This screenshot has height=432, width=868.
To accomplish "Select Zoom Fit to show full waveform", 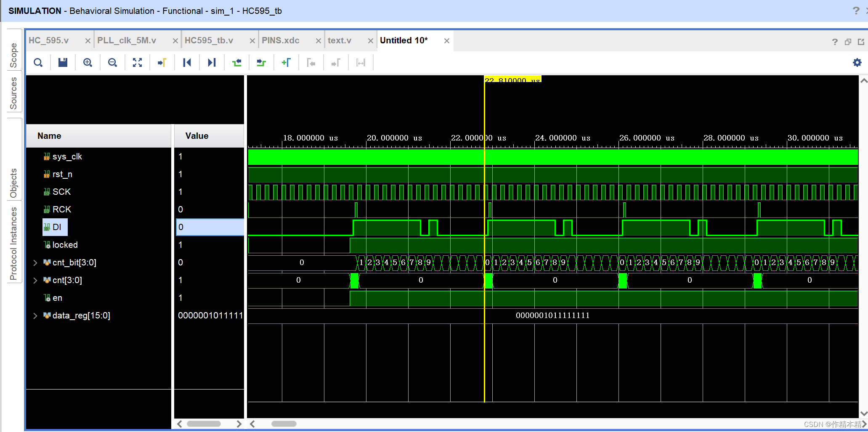I will click(137, 62).
